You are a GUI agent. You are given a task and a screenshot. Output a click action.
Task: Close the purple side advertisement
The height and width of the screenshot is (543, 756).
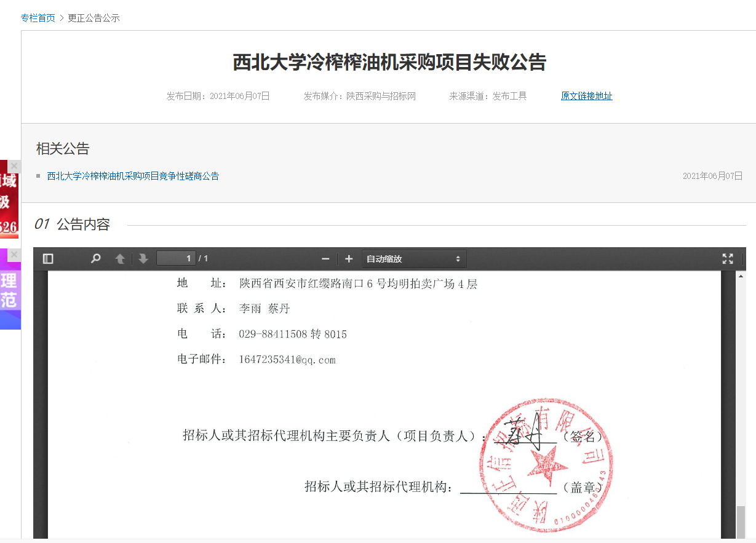coord(14,255)
